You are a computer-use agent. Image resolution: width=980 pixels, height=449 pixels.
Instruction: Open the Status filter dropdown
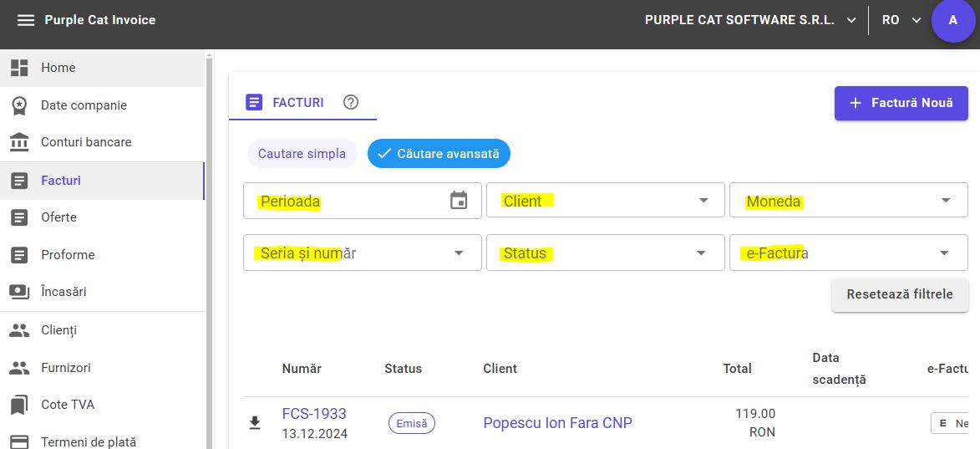pyautogui.click(x=606, y=253)
